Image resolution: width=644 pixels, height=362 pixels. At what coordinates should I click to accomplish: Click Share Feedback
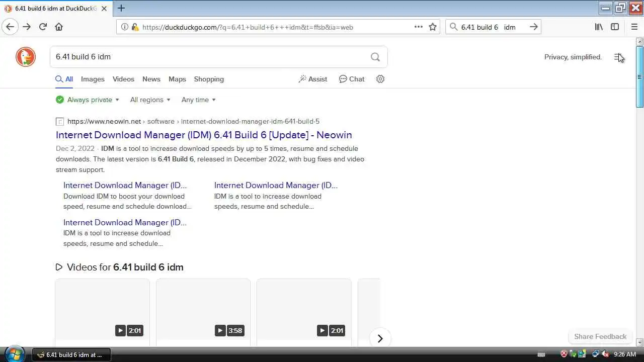[600, 336]
